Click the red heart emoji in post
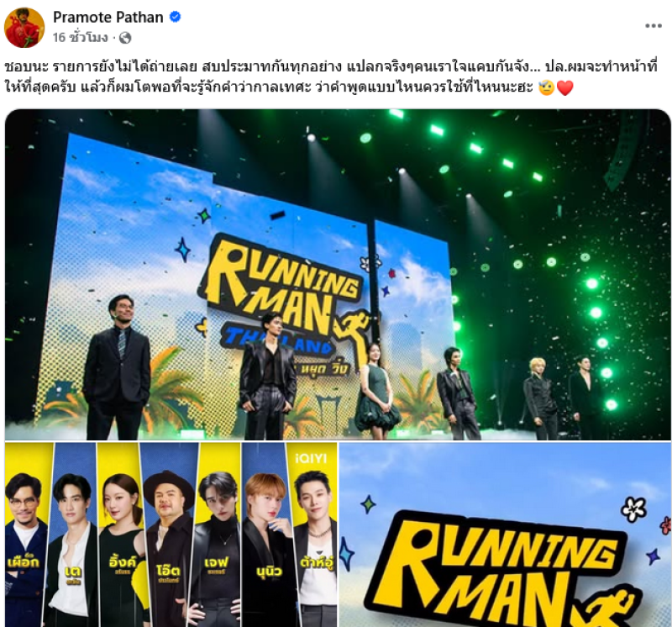672x627 pixels. [x=564, y=88]
